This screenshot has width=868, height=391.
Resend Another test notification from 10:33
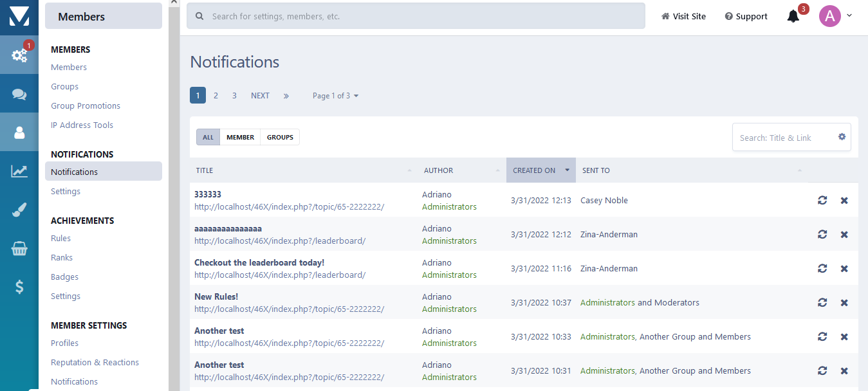click(x=822, y=337)
